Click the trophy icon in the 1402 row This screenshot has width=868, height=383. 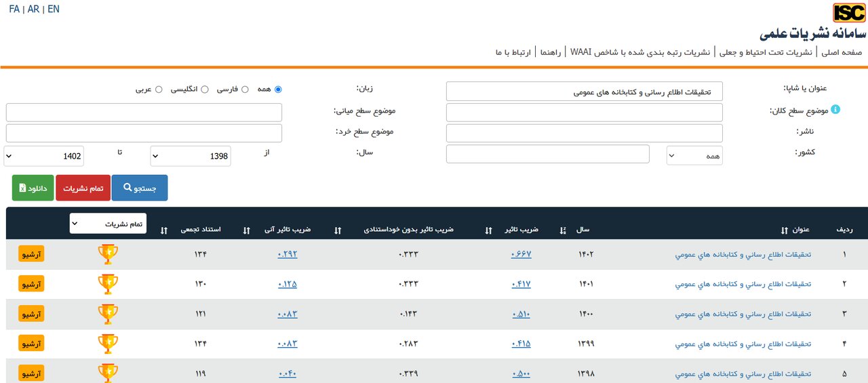point(108,254)
